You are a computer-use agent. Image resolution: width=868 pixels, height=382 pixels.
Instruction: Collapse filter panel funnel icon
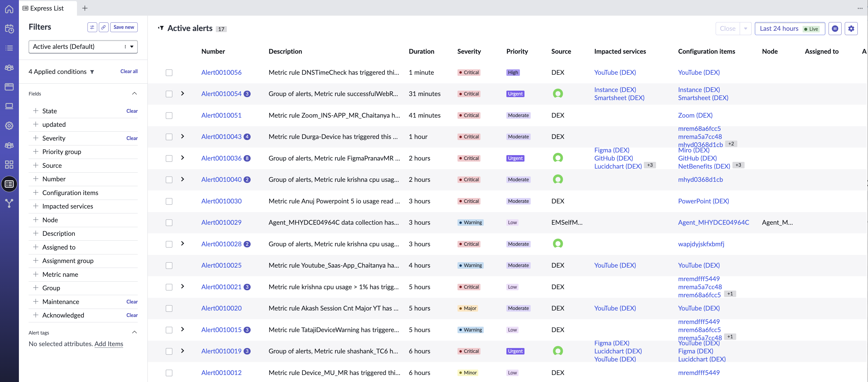click(161, 28)
